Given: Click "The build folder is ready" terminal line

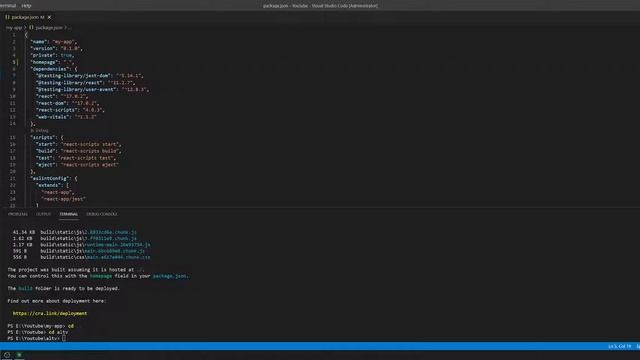Looking at the screenshot, I should [64, 289].
